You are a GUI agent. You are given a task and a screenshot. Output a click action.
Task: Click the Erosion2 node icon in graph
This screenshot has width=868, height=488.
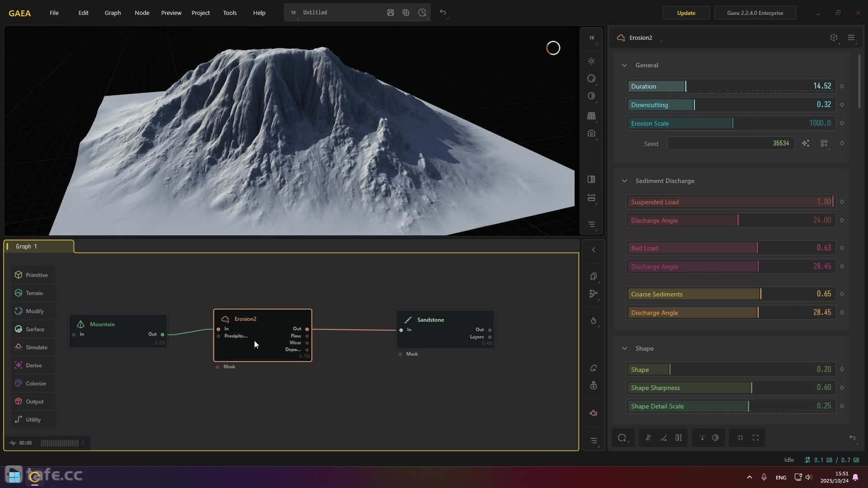[225, 319]
